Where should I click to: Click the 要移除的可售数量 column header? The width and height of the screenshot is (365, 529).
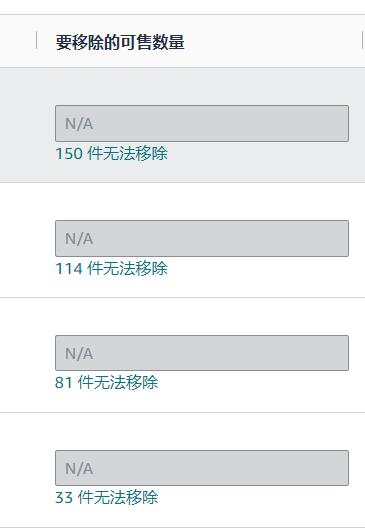[x=120, y=42]
